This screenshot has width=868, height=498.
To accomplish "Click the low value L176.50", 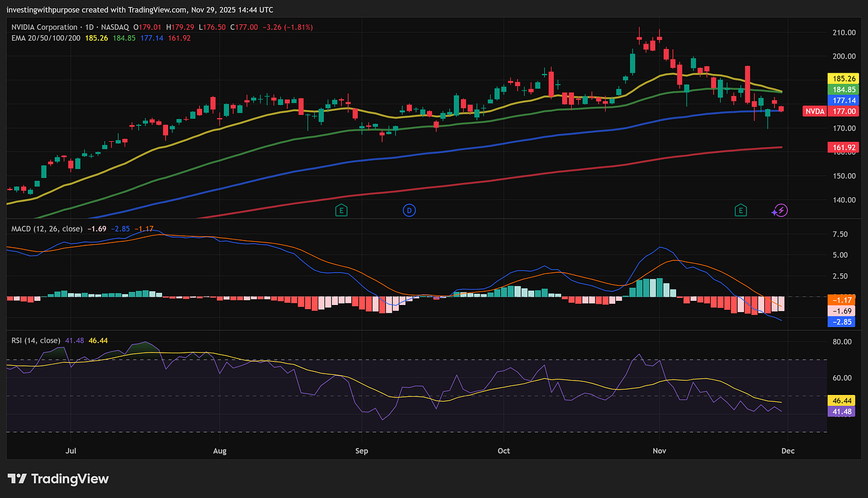I will (213, 27).
